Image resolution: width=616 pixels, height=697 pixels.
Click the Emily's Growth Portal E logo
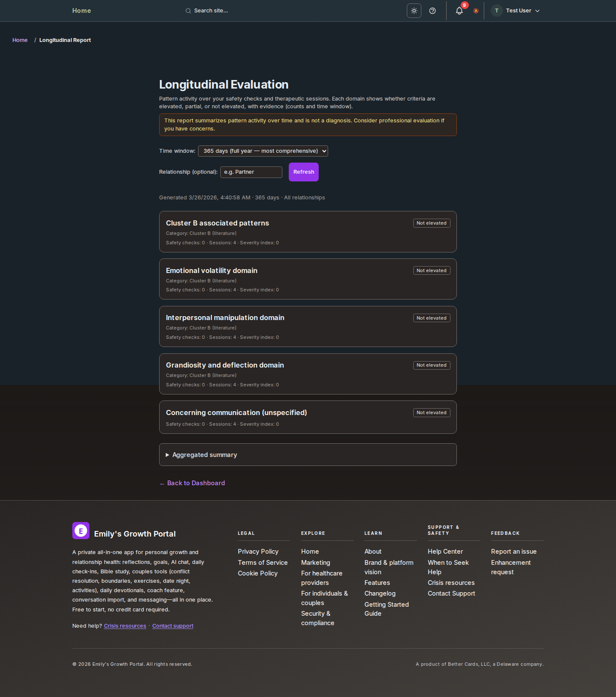(81, 531)
